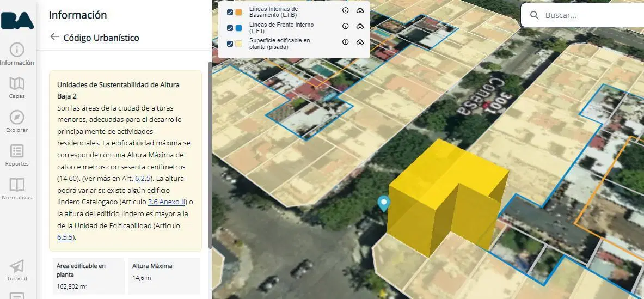
Task: Open the 3.6 Anexo II link
Action: click(x=167, y=202)
